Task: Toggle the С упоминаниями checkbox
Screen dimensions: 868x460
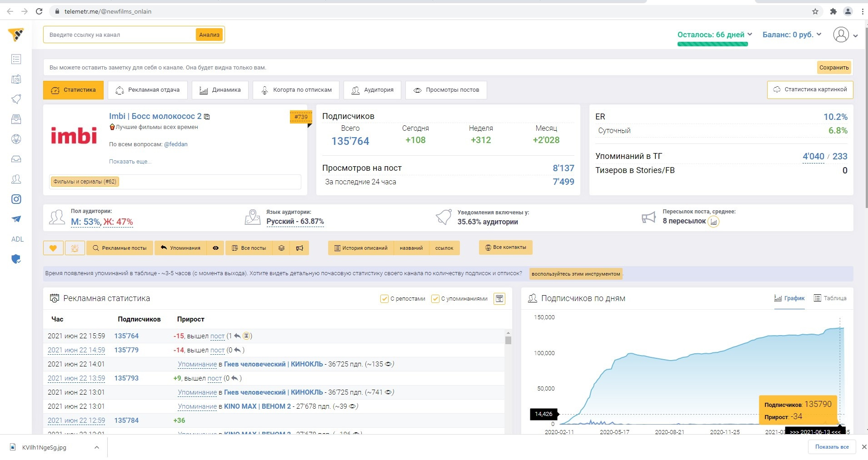Action: click(x=435, y=299)
